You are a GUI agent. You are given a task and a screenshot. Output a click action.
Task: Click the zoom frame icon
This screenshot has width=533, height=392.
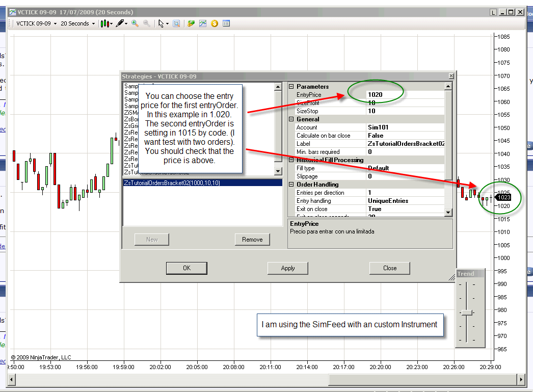tap(176, 23)
